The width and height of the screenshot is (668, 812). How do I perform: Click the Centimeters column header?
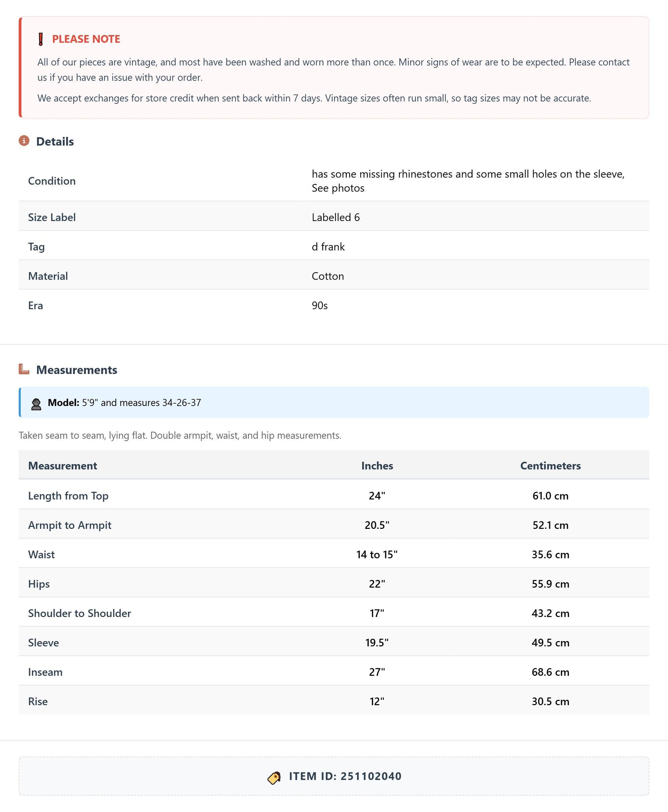pos(550,465)
